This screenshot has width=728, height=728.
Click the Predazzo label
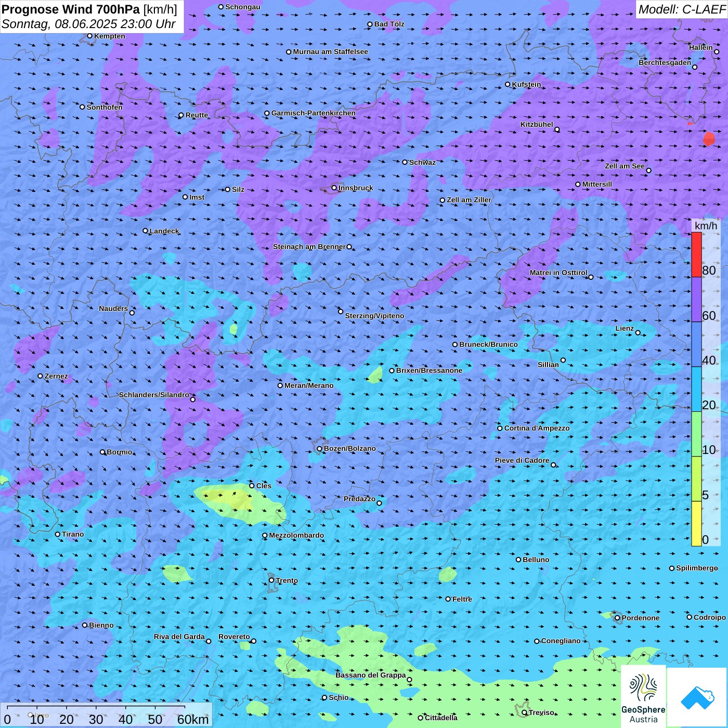click(359, 499)
